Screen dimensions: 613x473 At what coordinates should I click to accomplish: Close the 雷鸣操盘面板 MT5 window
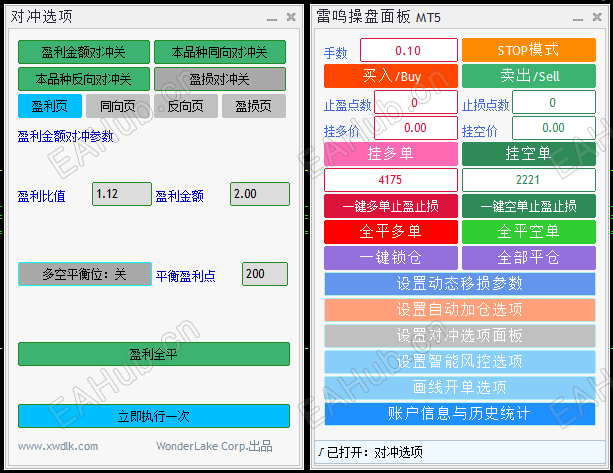[x=597, y=17]
